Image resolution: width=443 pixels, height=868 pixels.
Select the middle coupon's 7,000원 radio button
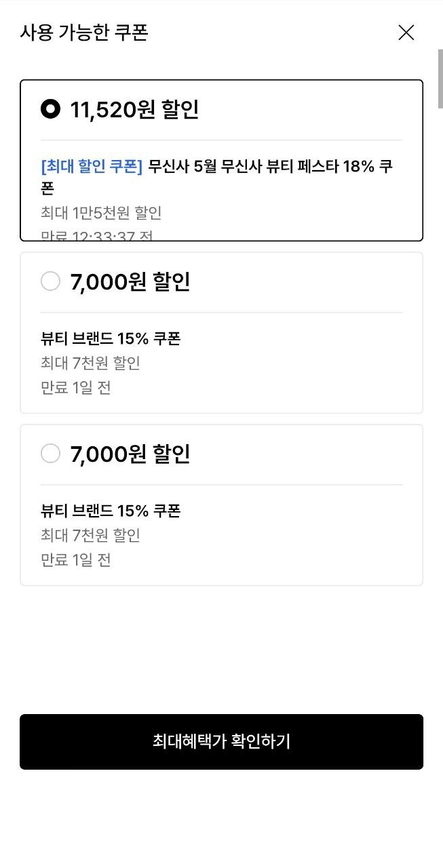[x=51, y=281]
